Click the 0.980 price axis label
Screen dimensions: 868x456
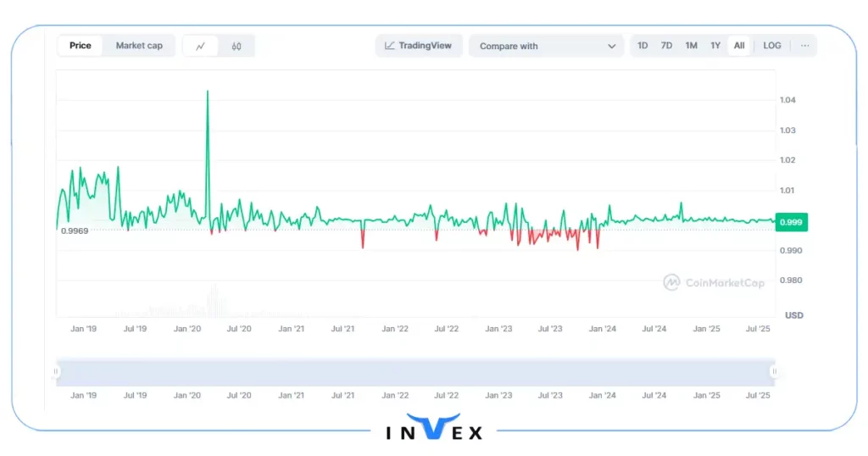(791, 281)
